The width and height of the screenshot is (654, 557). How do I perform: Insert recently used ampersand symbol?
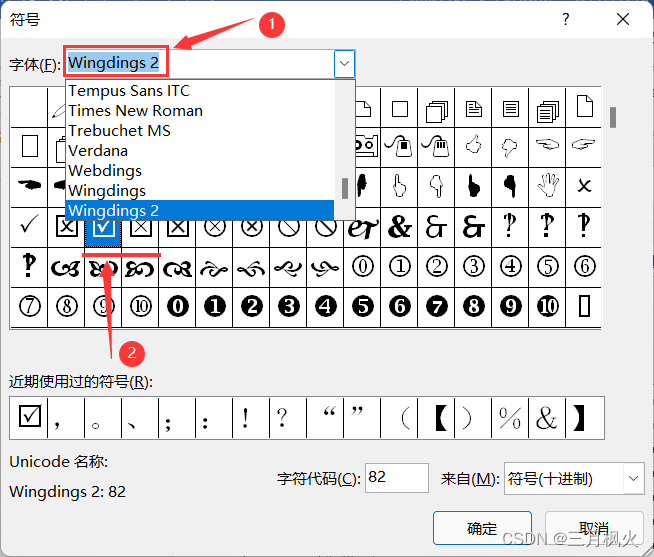point(547,417)
